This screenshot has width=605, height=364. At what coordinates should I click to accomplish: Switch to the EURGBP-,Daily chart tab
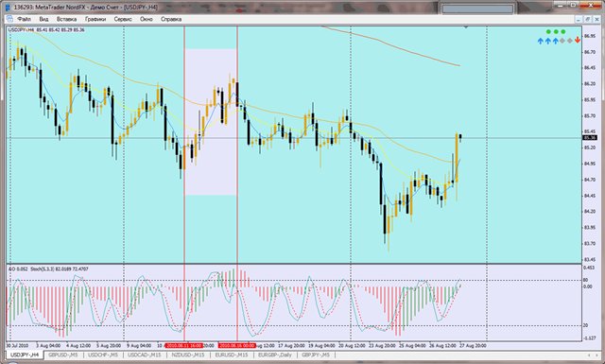pyautogui.click(x=275, y=355)
